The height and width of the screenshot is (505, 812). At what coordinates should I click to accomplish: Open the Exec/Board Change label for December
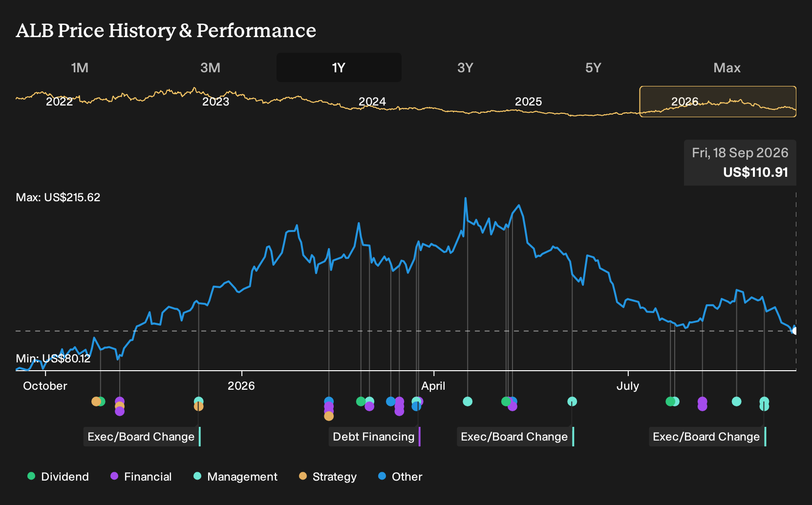[142, 437]
